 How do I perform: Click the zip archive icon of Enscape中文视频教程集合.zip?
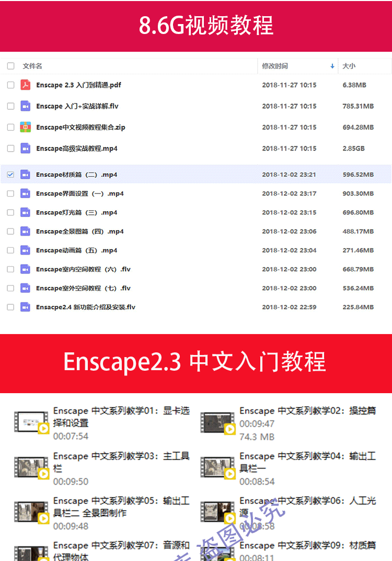[x=26, y=127]
